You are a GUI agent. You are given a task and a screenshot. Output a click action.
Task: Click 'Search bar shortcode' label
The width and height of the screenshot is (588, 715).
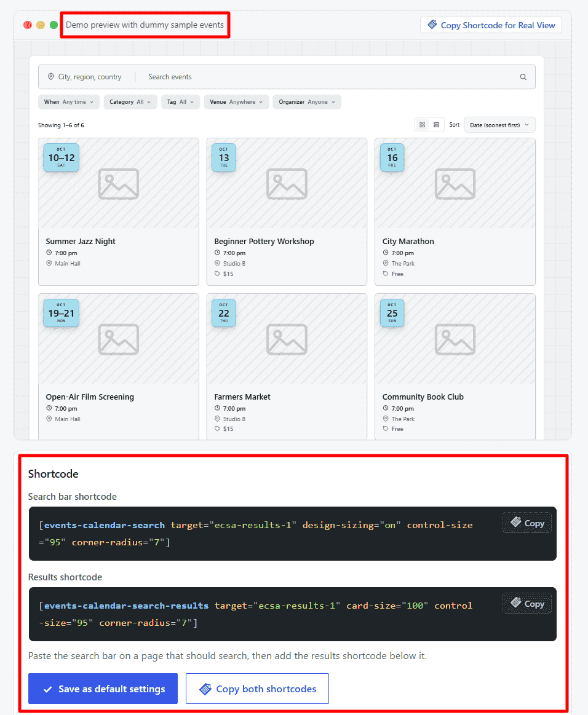(73, 497)
